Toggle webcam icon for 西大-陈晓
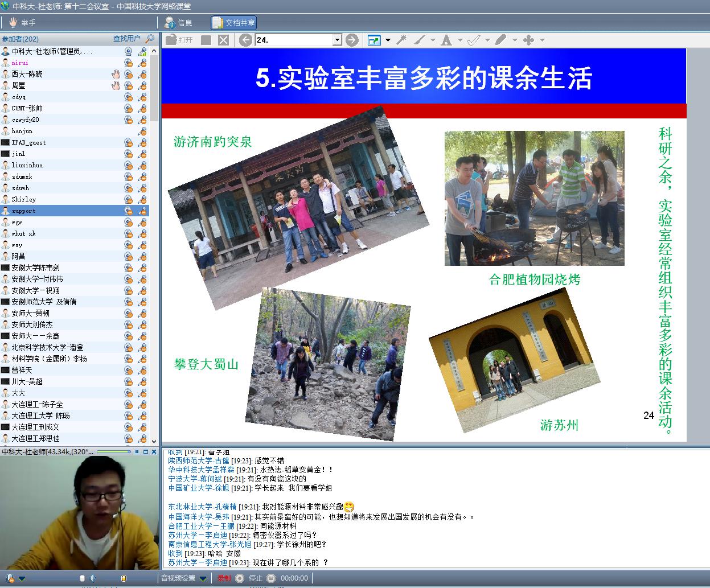The width and height of the screenshot is (710, 588). (129, 74)
